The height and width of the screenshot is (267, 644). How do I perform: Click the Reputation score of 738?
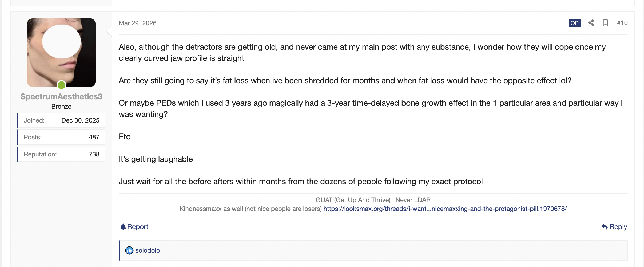point(94,154)
